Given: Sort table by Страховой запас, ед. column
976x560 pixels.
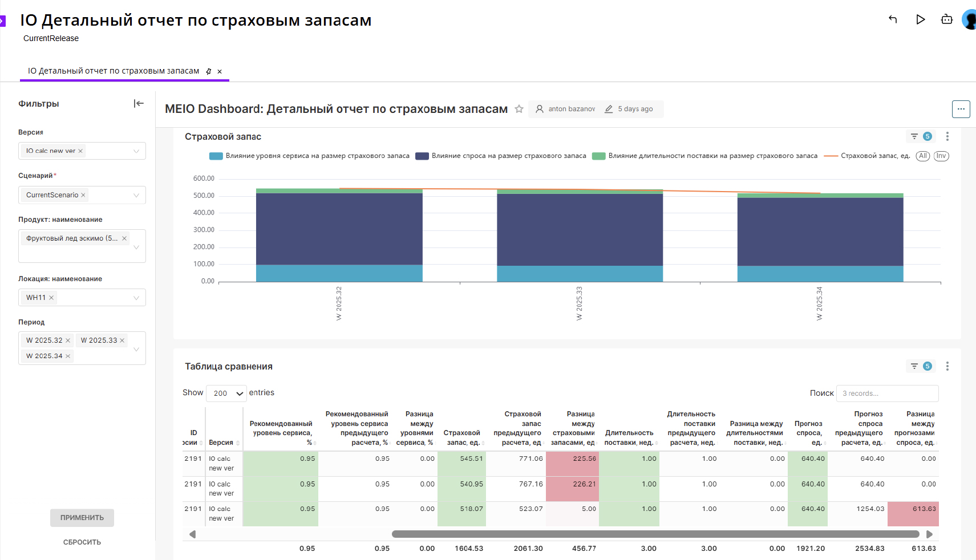Looking at the screenshot, I should pos(462,437).
